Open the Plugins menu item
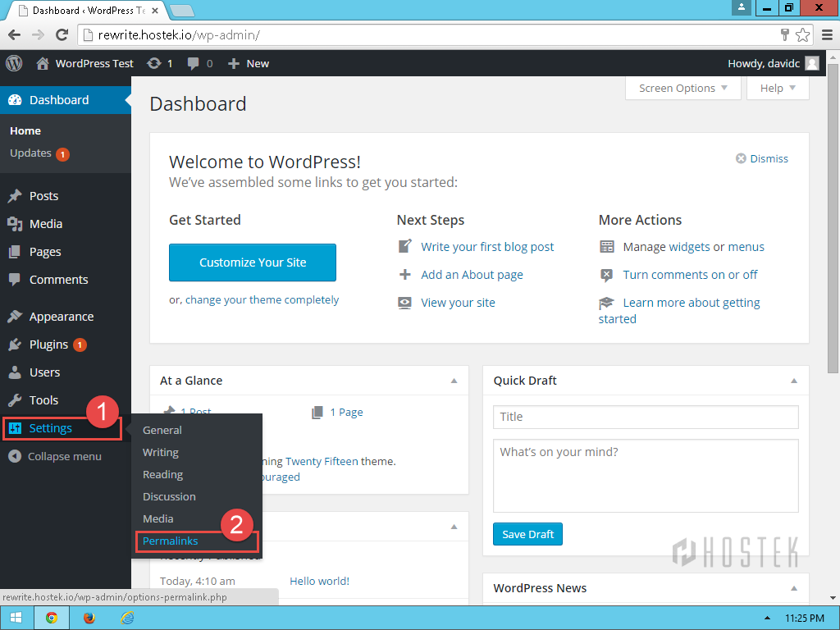Image resolution: width=840 pixels, height=630 pixels. [48, 345]
